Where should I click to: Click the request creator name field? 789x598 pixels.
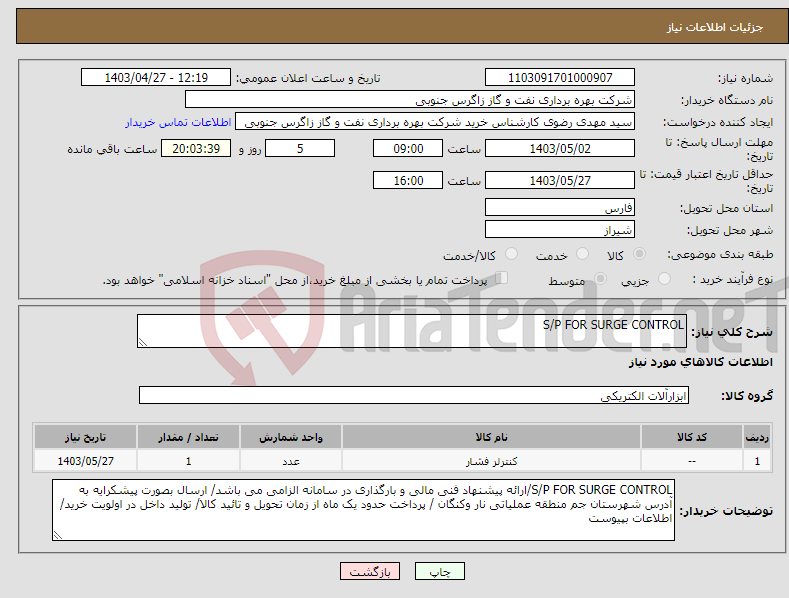435,122
